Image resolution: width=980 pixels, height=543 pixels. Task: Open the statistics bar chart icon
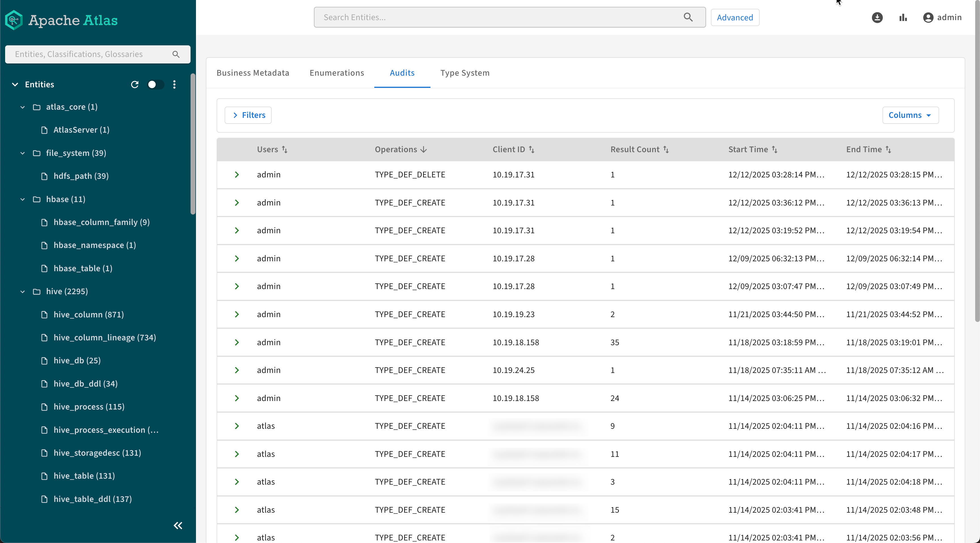click(x=903, y=18)
